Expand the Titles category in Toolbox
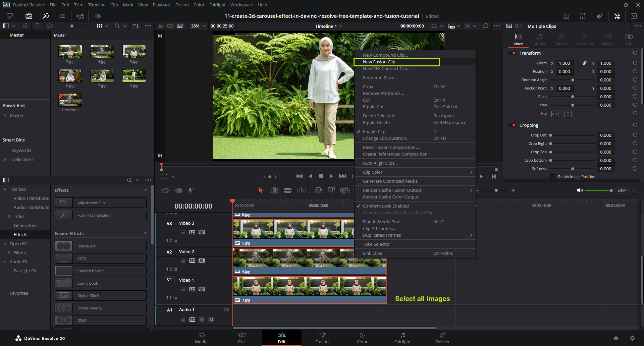This screenshot has height=346, width=644. 9,216
